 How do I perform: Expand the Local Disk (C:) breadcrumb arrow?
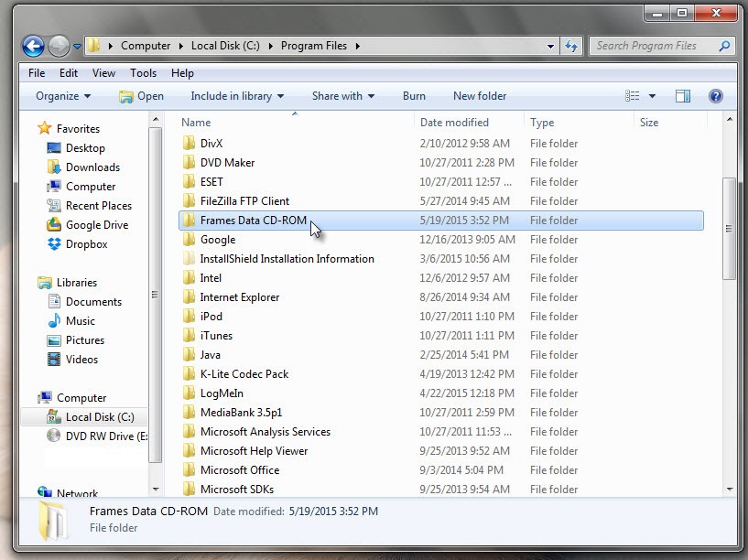270,47
